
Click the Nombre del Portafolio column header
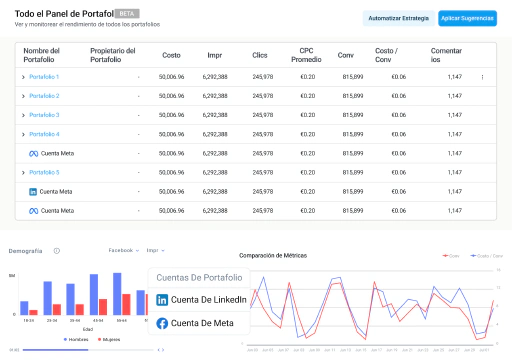click(x=41, y=55)
